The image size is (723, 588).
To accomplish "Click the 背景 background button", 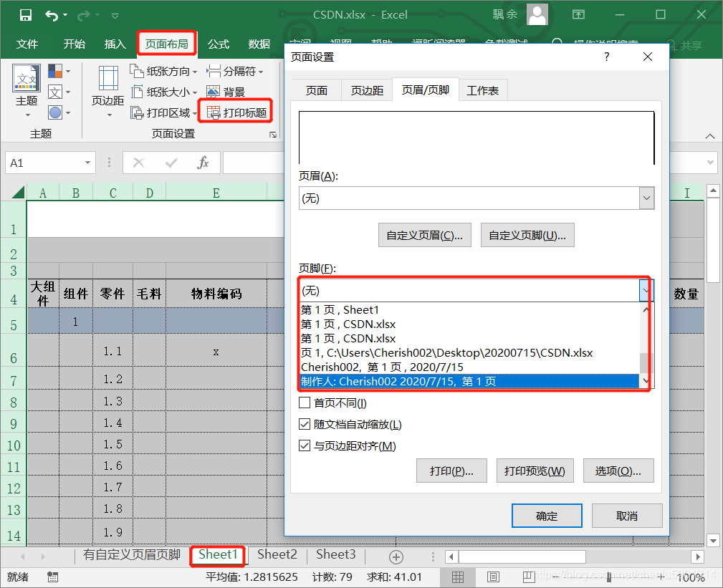I will 226,92.
